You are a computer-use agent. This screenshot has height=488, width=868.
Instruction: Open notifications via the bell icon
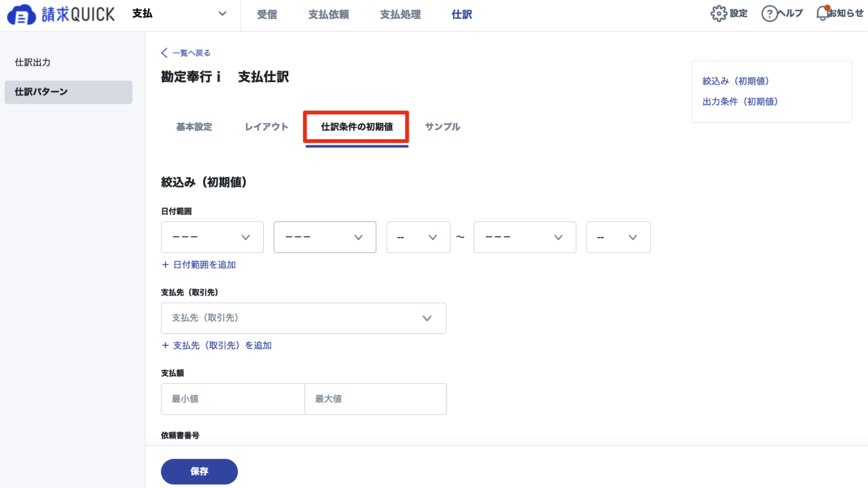coord(822,13)
